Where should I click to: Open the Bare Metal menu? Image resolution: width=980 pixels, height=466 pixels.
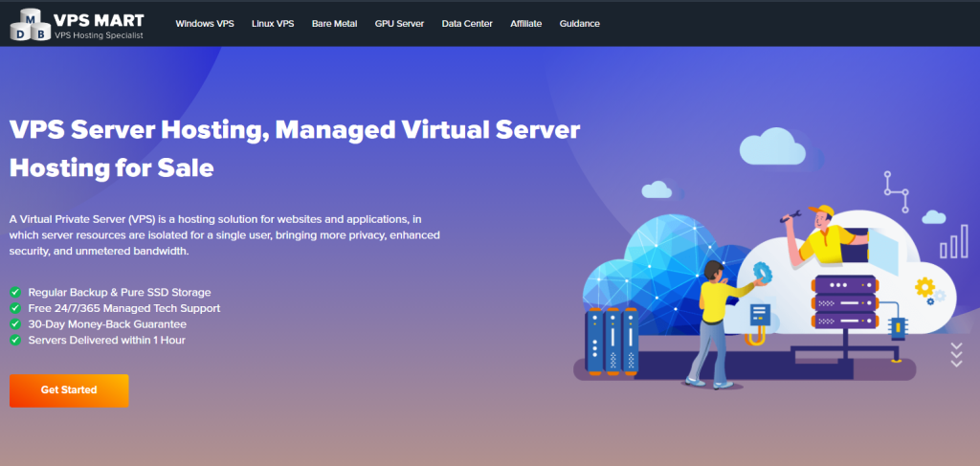click(x=334, y=24)
